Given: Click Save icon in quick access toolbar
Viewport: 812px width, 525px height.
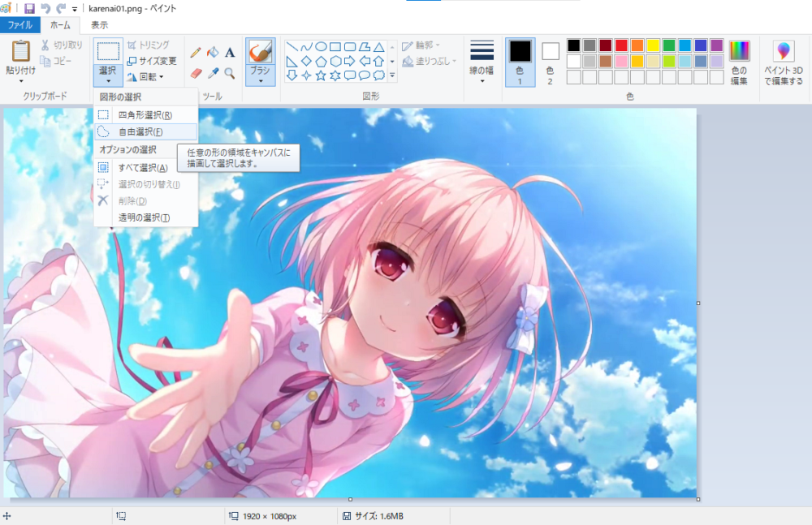Looking at the screenshot, I should click(29, 8).
